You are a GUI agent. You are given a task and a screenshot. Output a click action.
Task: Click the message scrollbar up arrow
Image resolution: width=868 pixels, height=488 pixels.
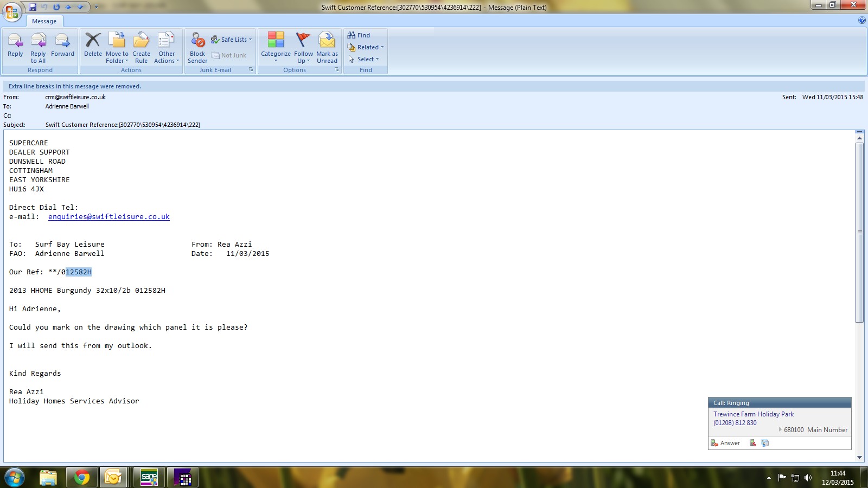[859, 138]
